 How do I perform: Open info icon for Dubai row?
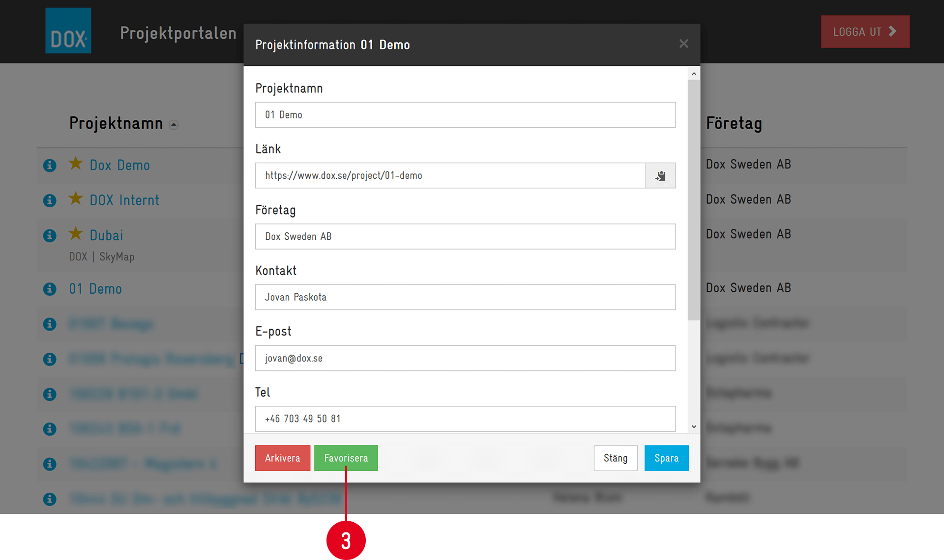(50, 235)
